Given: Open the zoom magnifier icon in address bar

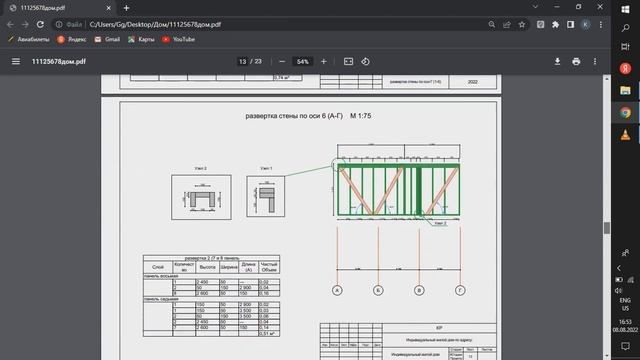Looking at the screenshot, I should pos(492,24).
